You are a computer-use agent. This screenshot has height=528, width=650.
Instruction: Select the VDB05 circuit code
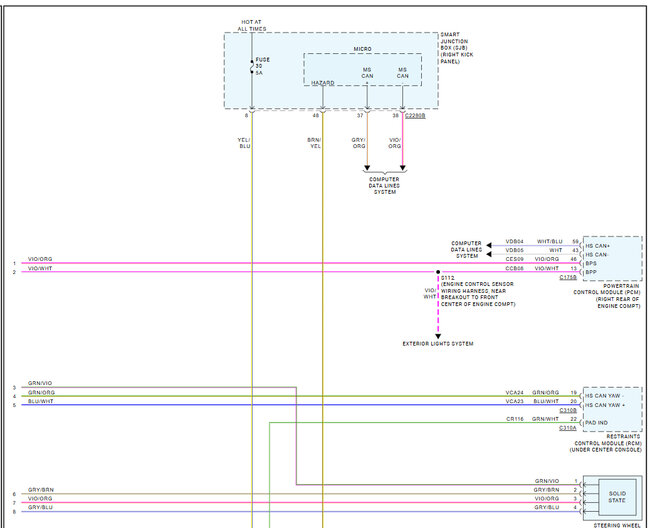(x=514, y=250)
